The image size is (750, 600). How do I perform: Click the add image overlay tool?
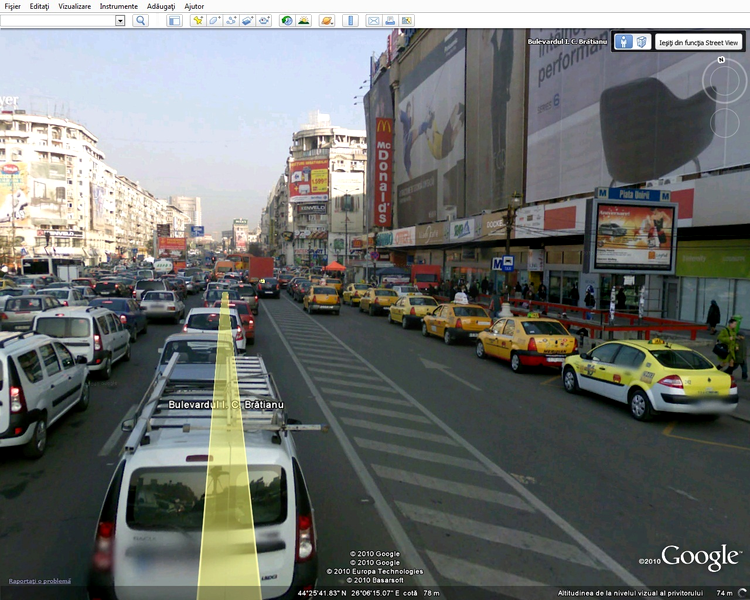[247, 21]
